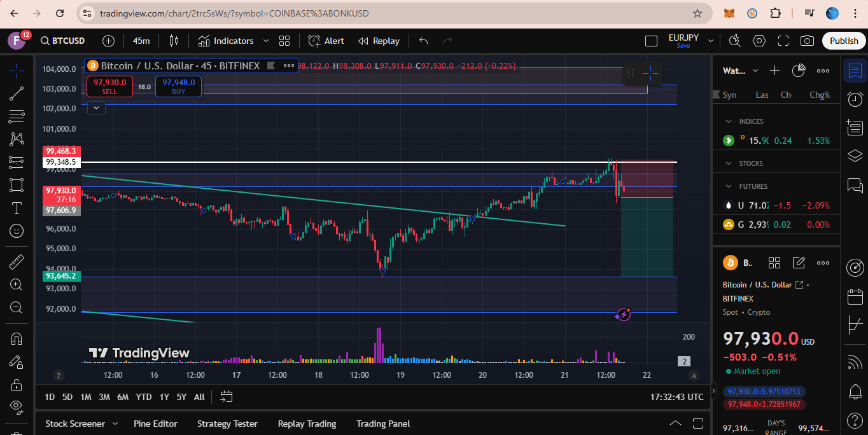The height and width of the screenshot is (435, 868).
Task: Open BTCUSD symbol search
Action: (62, 41)
